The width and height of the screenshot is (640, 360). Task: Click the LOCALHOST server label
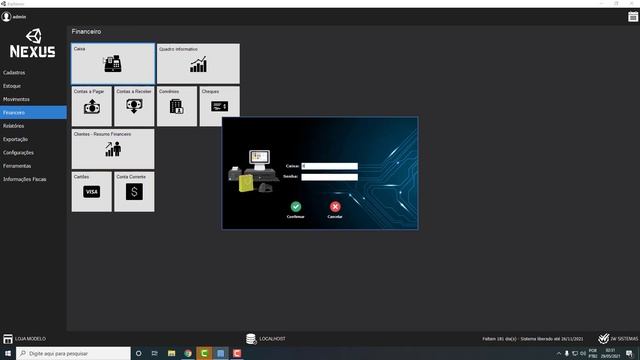[272, 339]
